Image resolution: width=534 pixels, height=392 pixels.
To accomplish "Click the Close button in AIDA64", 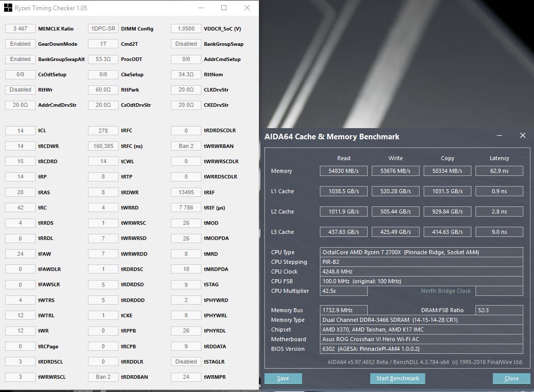I will 511,378.
